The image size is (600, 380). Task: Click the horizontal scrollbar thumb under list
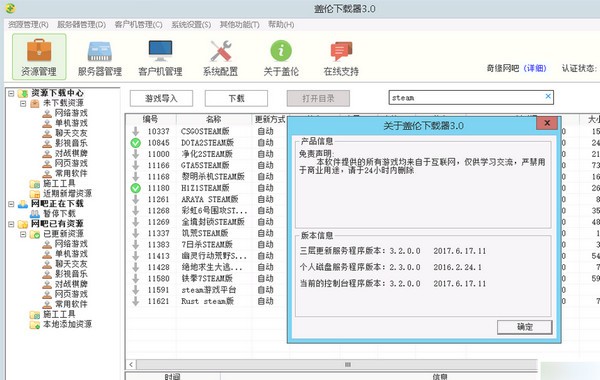tap(347, 364)
